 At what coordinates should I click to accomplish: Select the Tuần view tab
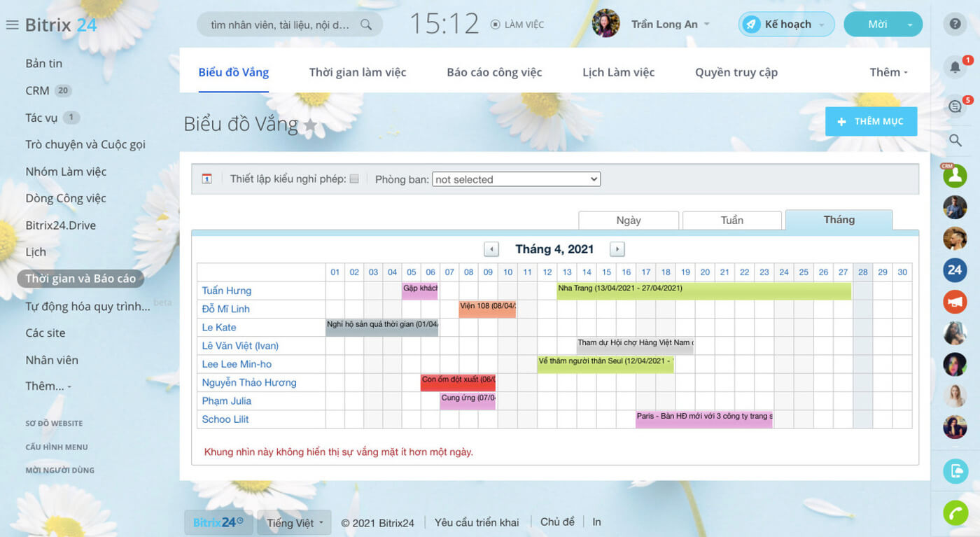click(x=732, y=221)
